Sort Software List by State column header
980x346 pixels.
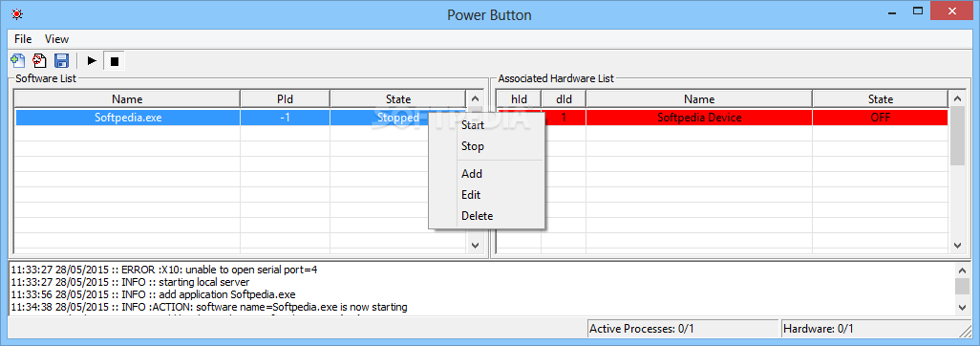tap(398, 98)
